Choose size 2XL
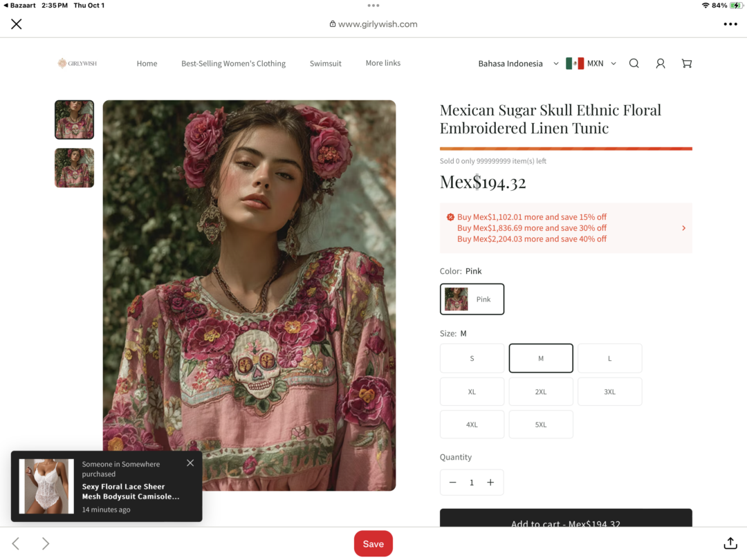The image size is (747, 560). (x=541, y=391)
